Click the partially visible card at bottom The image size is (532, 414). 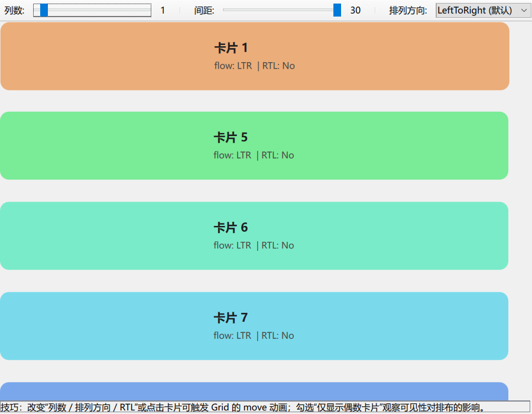click(254, 392)
